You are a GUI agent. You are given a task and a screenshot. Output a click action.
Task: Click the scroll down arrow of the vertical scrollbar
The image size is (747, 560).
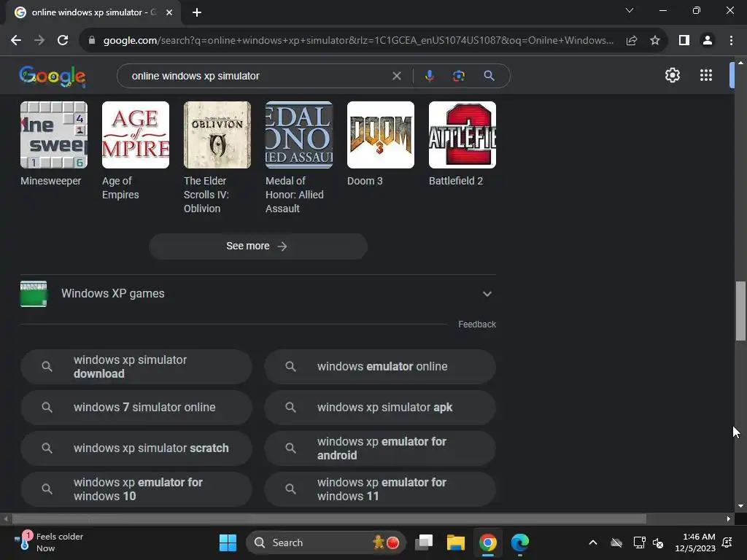740,506
